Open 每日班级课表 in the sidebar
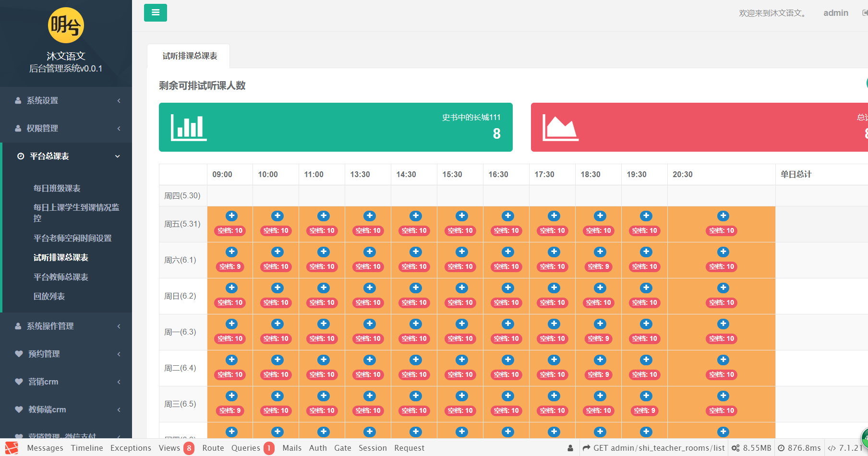This screenshot has width=868, height=456. coord(57,188)
